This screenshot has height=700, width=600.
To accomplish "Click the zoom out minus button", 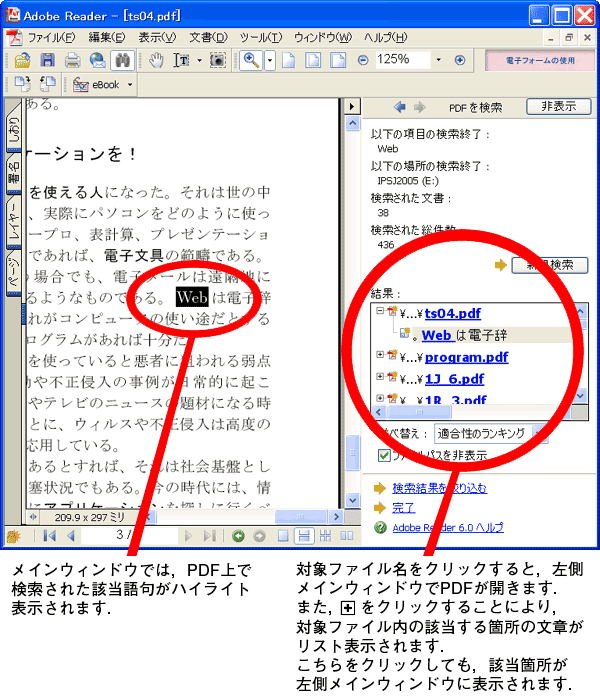I will click(363, 60).
